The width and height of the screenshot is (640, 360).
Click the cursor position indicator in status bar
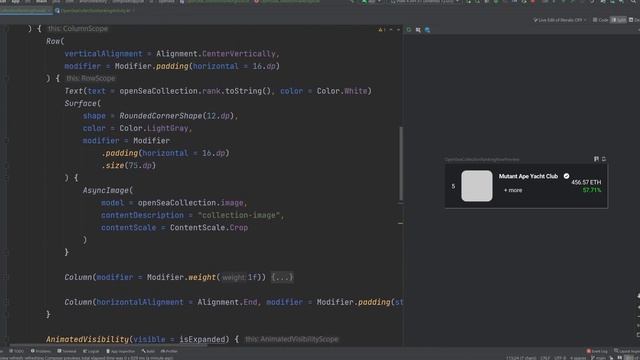click(x=521, y=358)
